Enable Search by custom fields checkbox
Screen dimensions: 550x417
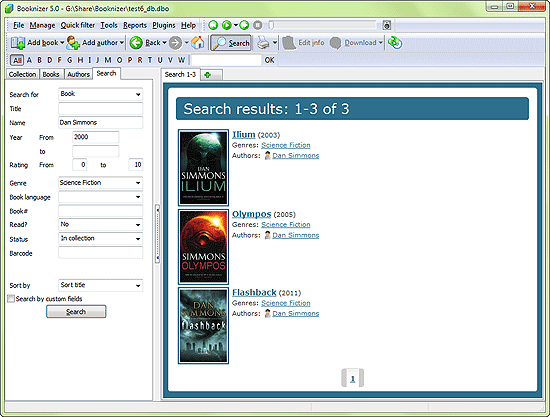click(x=11, y=299)
